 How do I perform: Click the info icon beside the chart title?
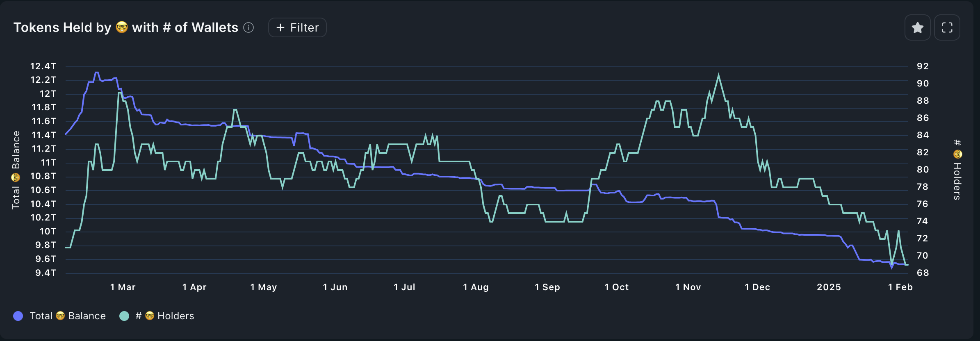(248, 27)
